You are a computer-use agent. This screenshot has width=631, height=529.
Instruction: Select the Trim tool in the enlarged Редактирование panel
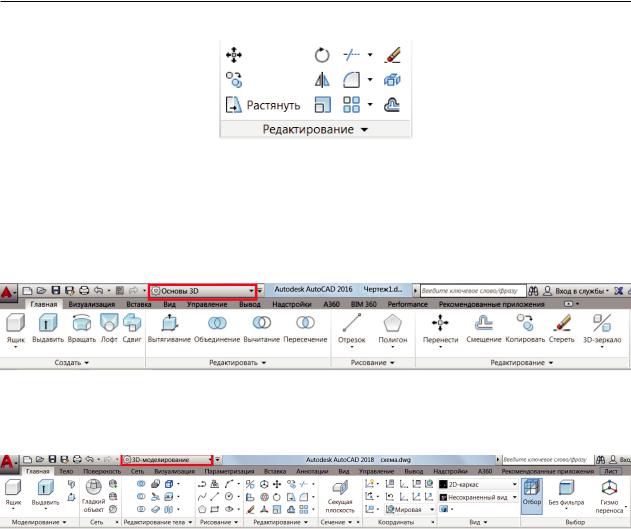[x=351, y=55]
